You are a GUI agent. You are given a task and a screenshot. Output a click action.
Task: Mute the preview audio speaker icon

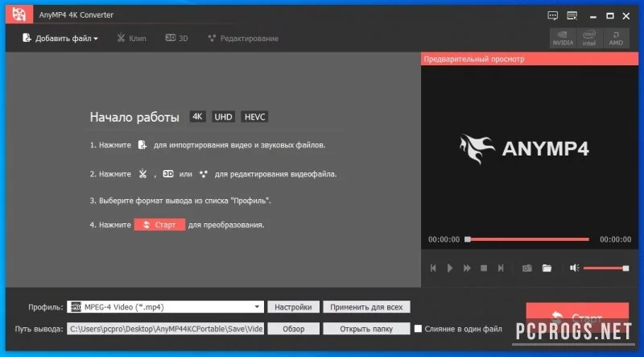point(574,268)
